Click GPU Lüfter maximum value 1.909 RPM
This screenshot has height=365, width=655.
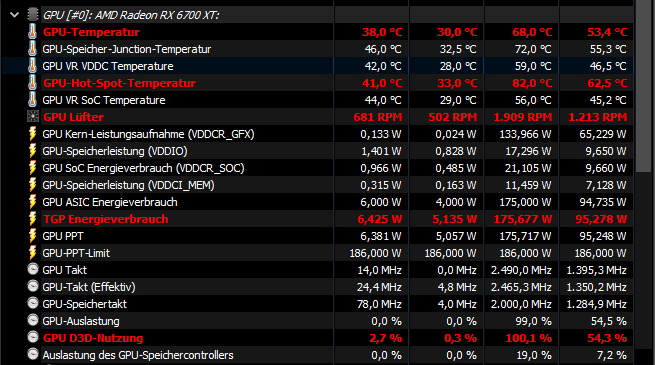click(523, 117)
